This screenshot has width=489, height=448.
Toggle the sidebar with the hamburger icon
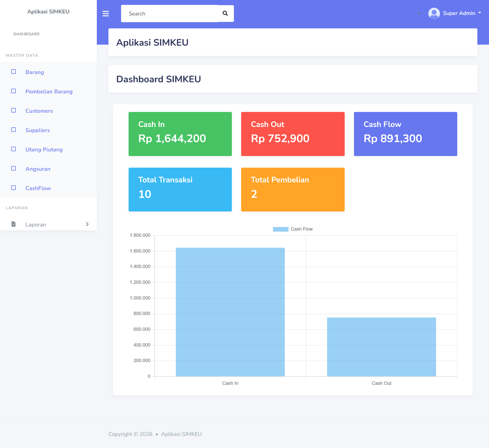pyautogui.click(x=106, y=14)
